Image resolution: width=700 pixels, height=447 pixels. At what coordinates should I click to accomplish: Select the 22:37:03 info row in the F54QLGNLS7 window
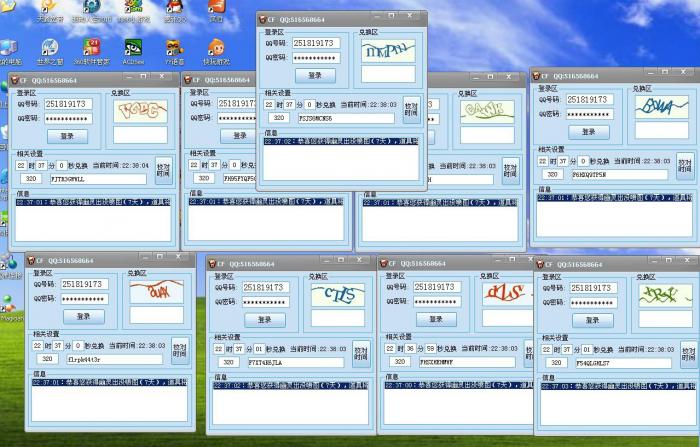[618, 385]
